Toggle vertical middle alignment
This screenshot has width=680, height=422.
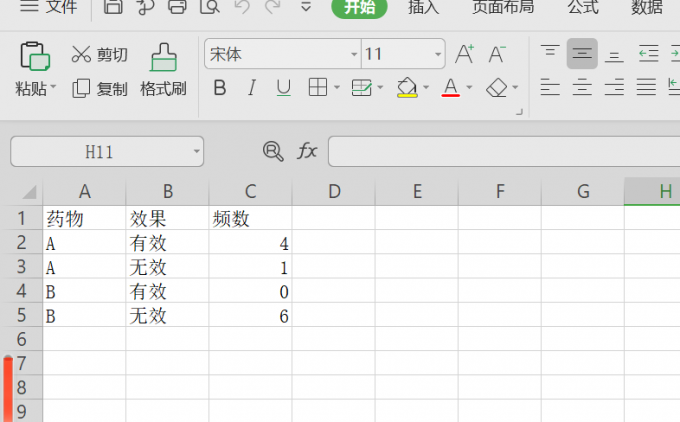pyautogui.click(x=582, y=53)
